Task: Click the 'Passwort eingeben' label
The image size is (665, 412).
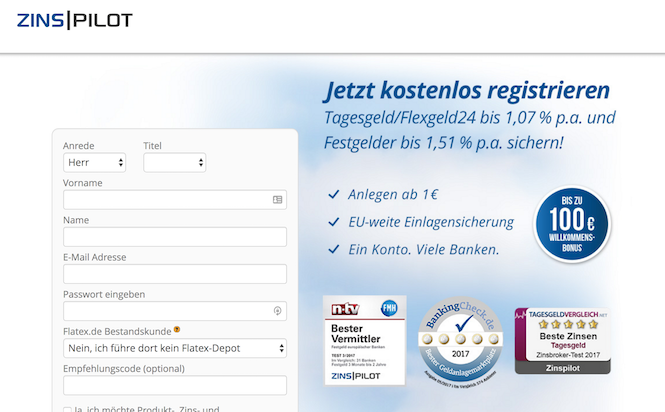Action: point(104,294)
